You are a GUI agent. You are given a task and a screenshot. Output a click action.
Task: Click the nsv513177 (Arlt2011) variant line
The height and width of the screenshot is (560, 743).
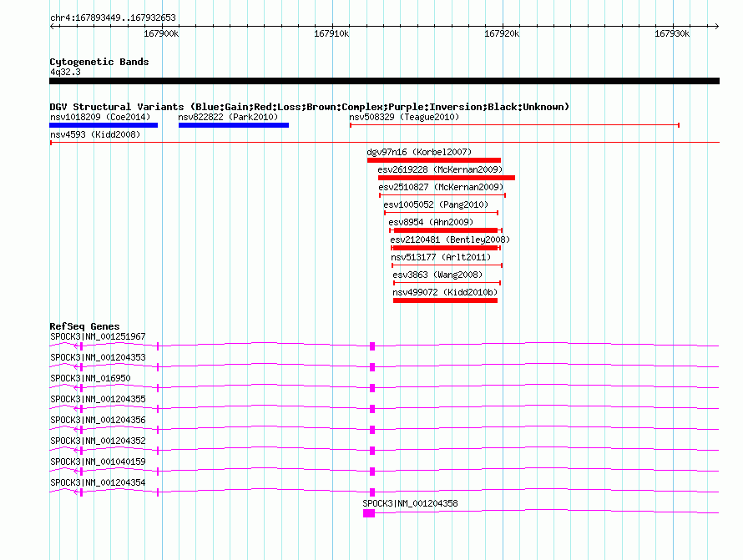pos(447,265)
